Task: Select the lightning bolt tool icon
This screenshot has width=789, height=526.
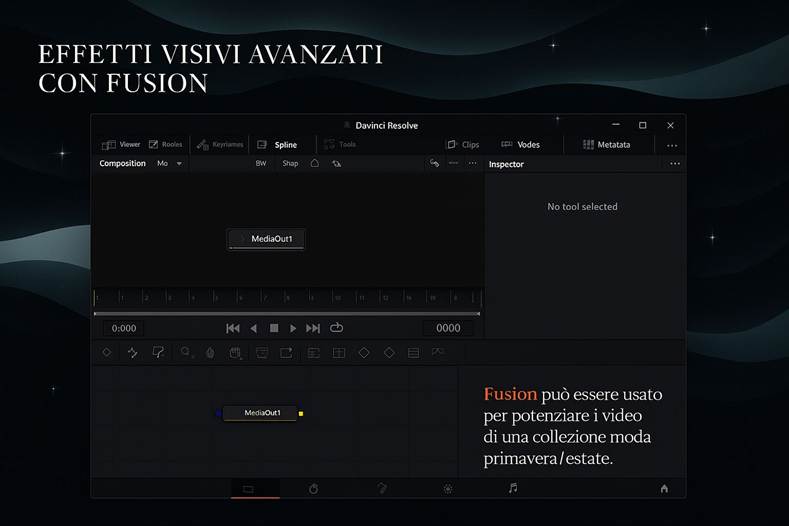Action: (x=133, y=352)
